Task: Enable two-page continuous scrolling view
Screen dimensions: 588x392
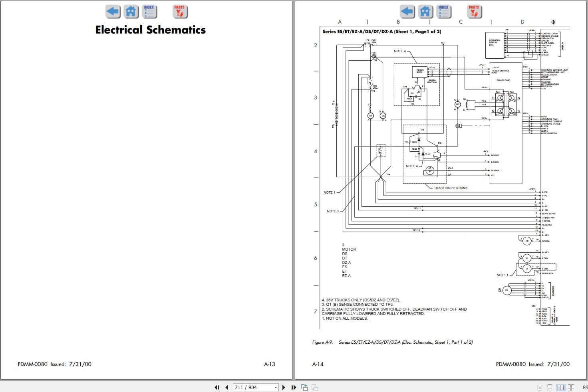Action: 571,387
